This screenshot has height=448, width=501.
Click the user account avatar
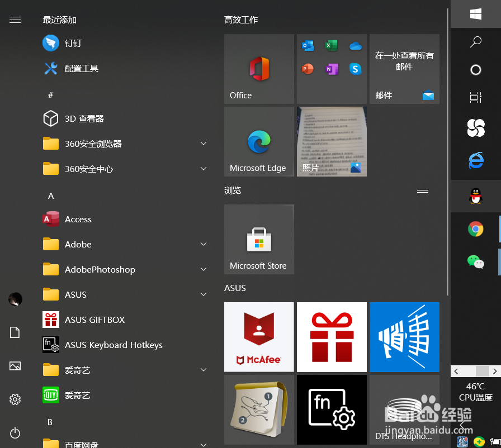point(15,299)
